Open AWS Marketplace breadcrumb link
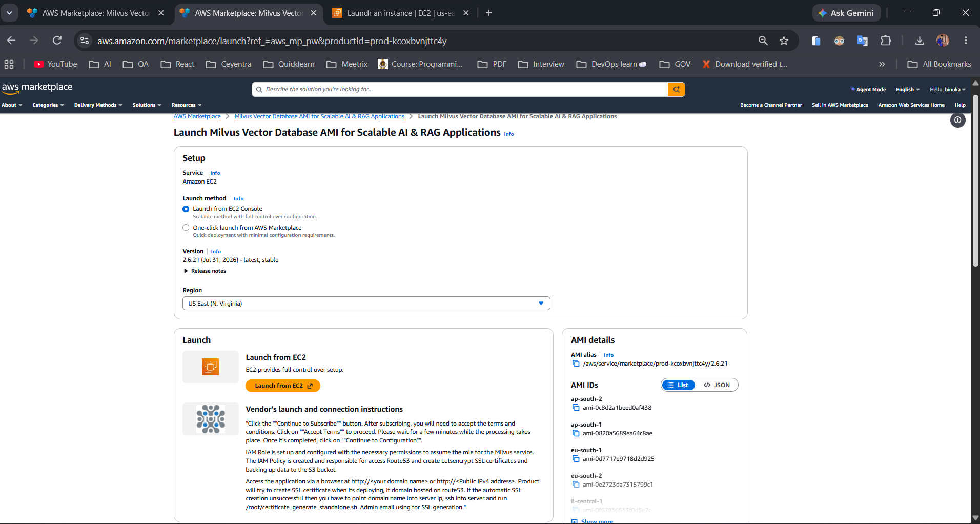Screen dimensions: 980x524 tap(197, 116)
